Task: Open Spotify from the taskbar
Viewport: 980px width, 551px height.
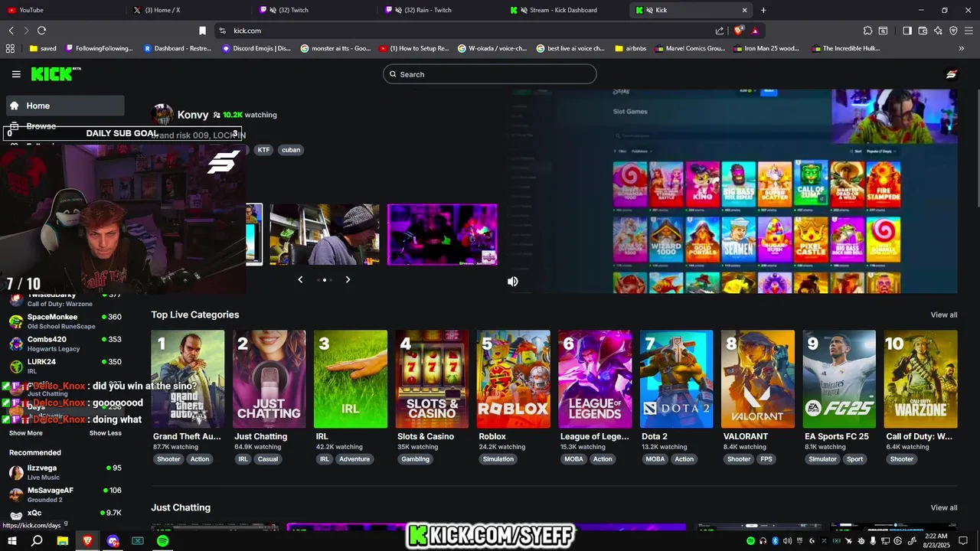Action: click(163, 541)
